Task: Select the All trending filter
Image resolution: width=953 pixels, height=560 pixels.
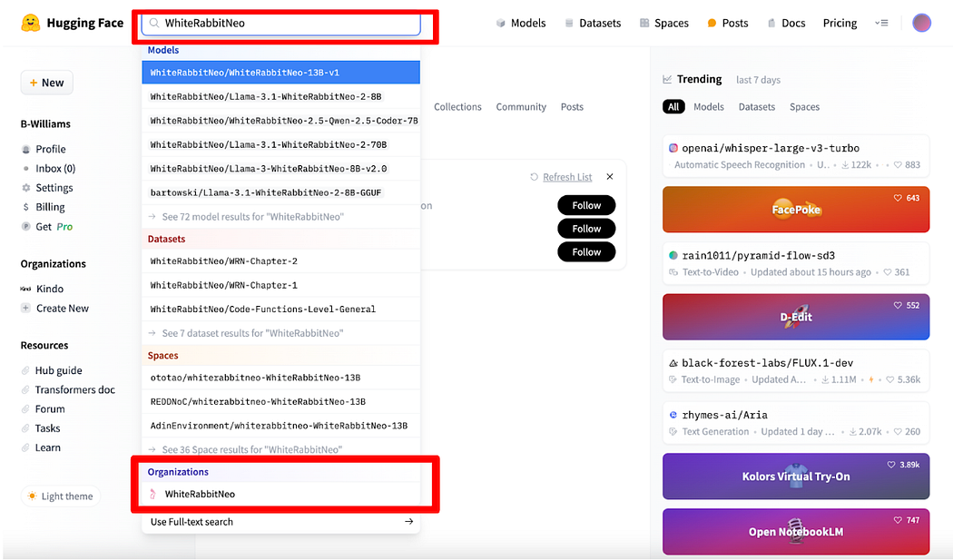Action: point(673,107)
